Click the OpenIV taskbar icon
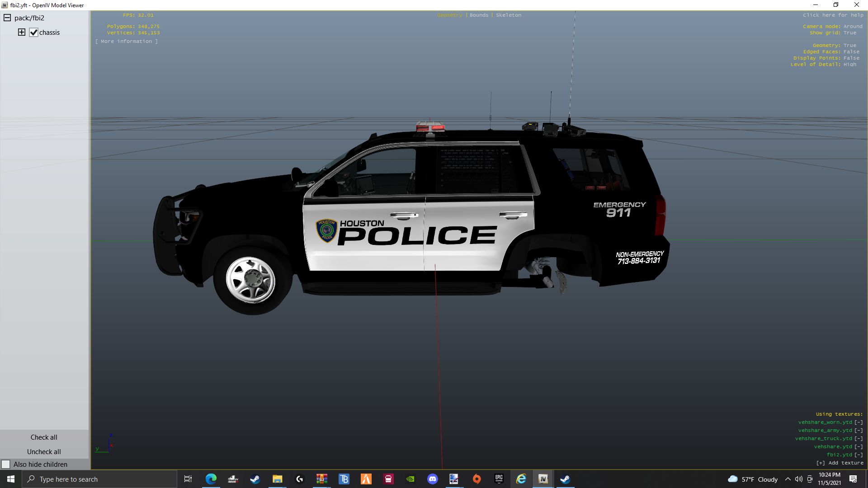The width and height of the screenshot is (868, 488). (x=543, y=479)
